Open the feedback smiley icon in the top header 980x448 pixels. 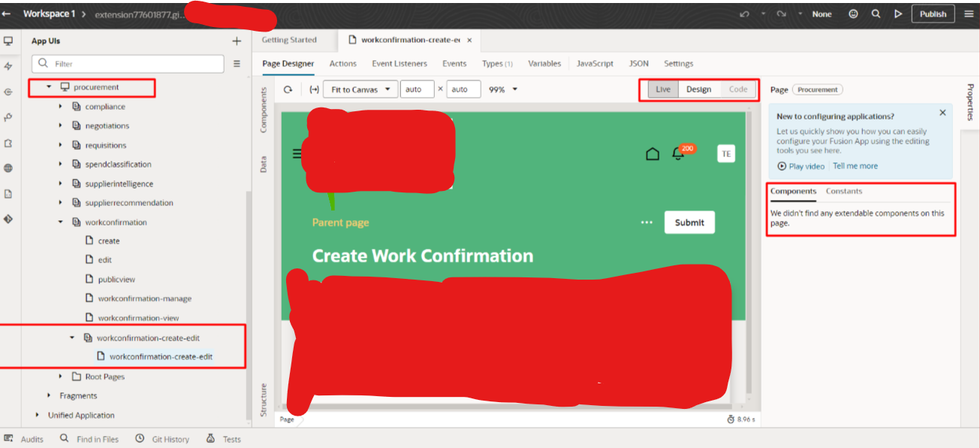point(852,13)
